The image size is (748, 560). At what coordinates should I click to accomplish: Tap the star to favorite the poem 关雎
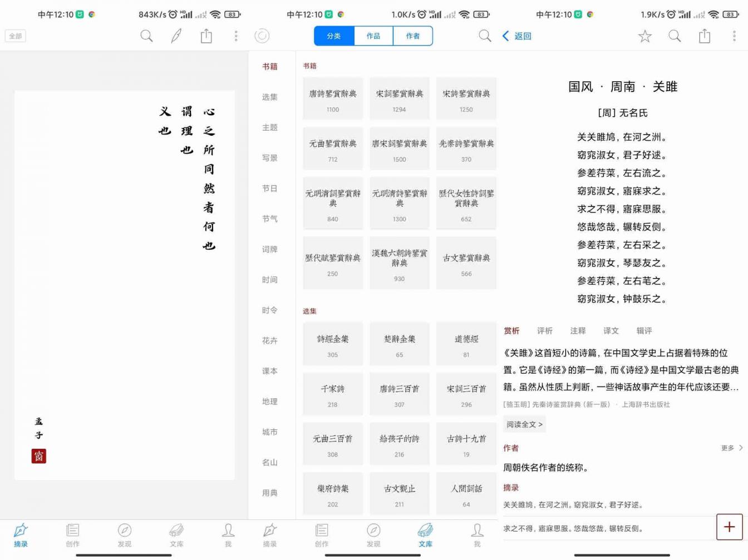click(x=644, y=36)
